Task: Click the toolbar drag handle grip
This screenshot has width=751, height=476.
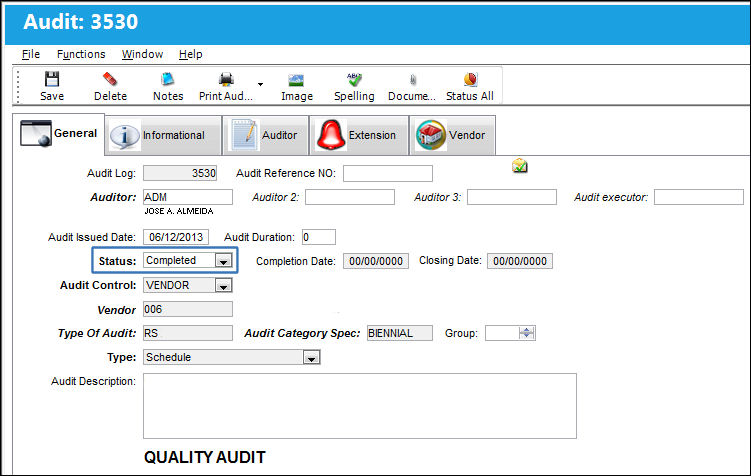Action: coord(18,86)
